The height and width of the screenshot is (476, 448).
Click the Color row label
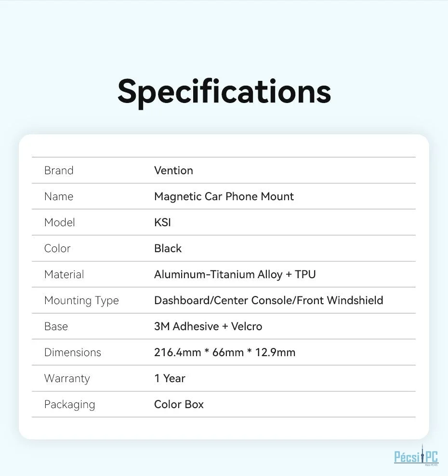[x=57, y=248]
